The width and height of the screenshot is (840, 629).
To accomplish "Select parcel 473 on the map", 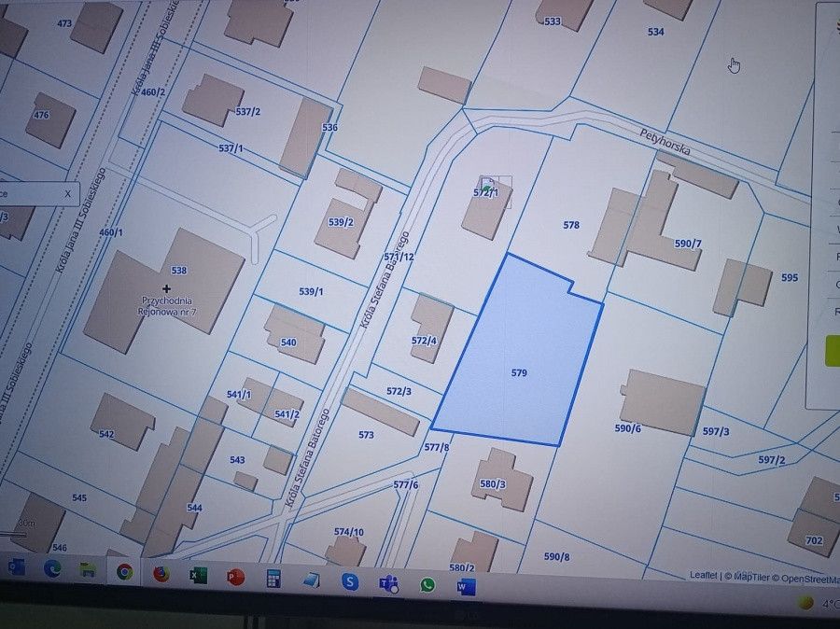I will pos(64,23).
